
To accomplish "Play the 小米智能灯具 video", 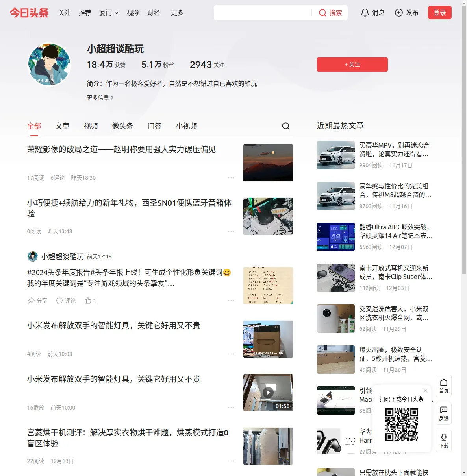I will (x=268, y=393).
